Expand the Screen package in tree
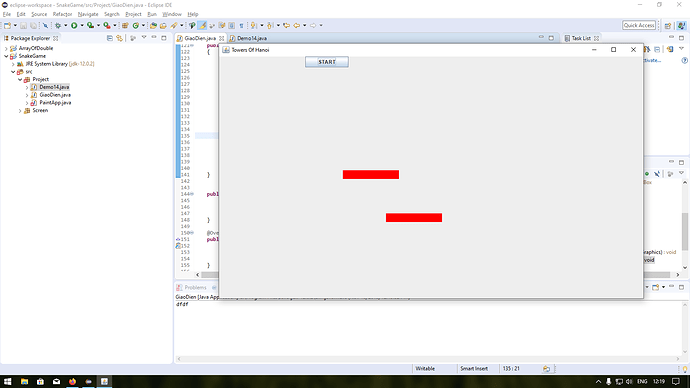Viewport: 690px width, 388px height. pyautogui.click(x=20, y=111)
